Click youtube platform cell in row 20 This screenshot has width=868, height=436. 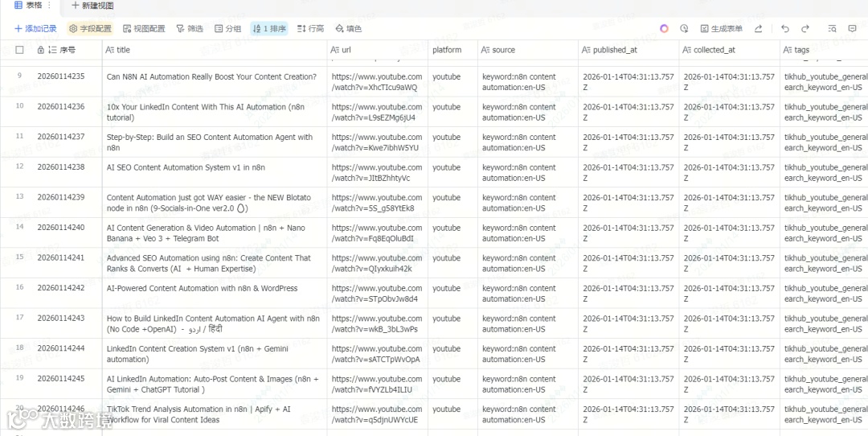452,414
